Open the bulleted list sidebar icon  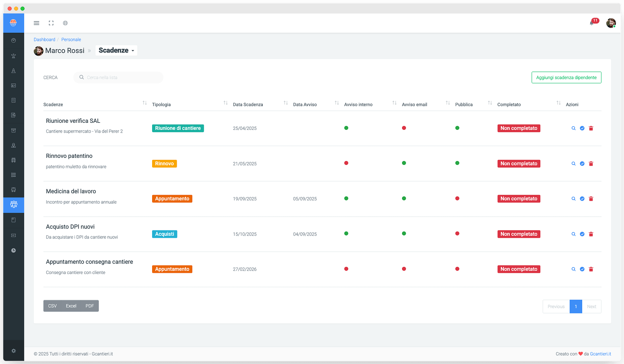pyautogui.click(x=13, y=175)
